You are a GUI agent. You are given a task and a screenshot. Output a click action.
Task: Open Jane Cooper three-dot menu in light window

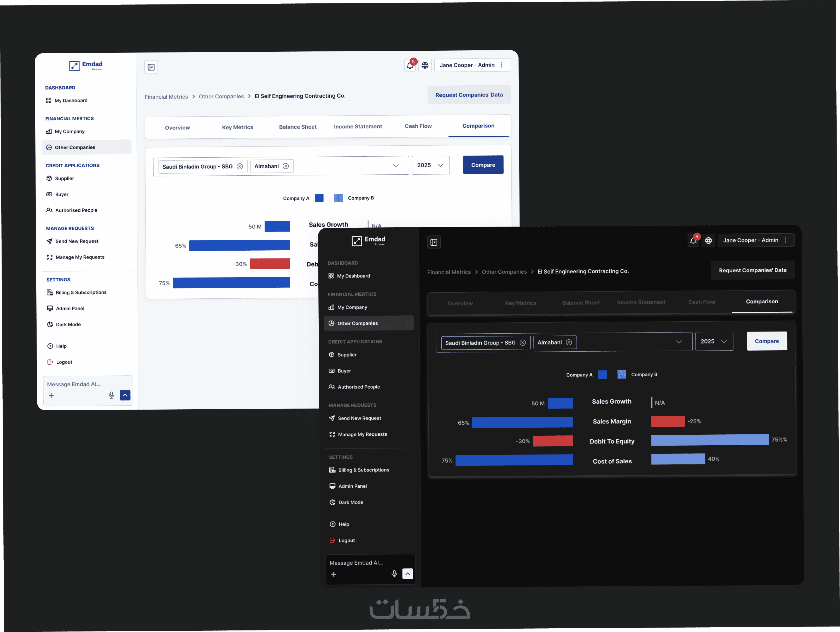[502, 65]
